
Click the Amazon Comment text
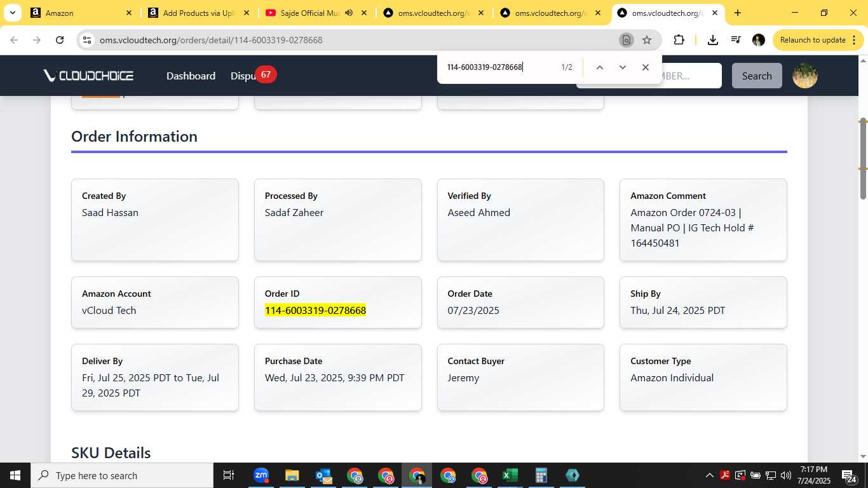692,227
